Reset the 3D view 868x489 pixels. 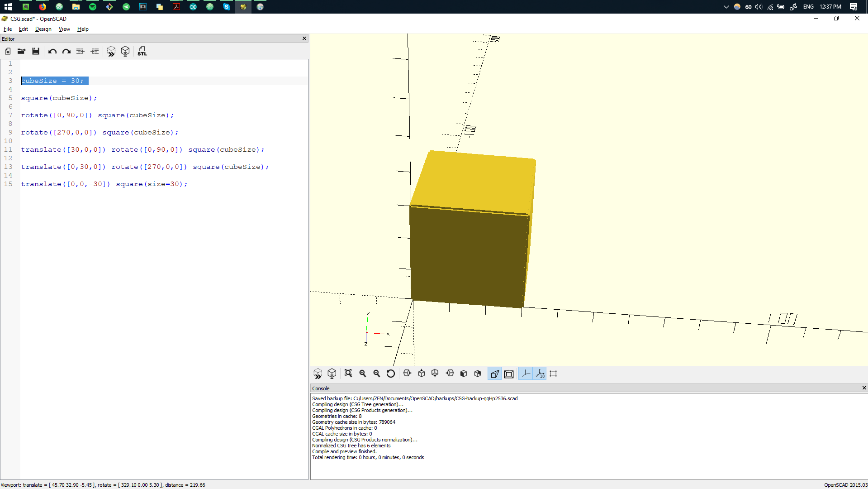point(391,374)
